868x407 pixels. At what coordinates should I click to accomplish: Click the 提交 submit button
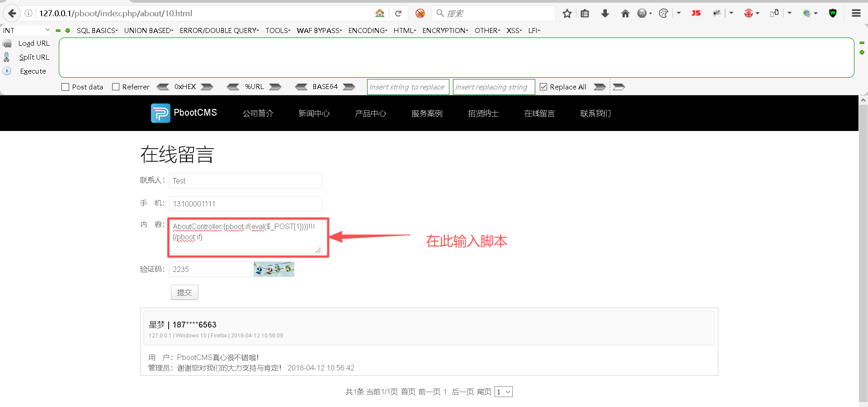(x=184, y=292)
